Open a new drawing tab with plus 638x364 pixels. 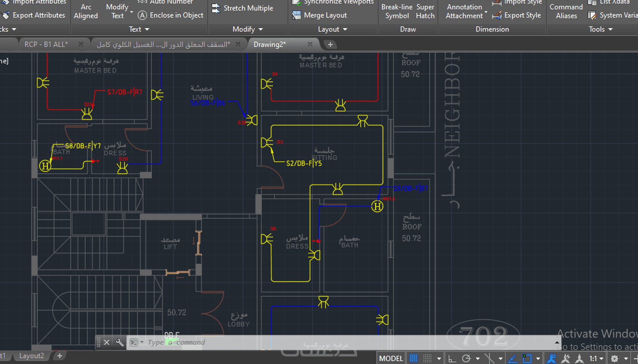(x=330, y=44)
